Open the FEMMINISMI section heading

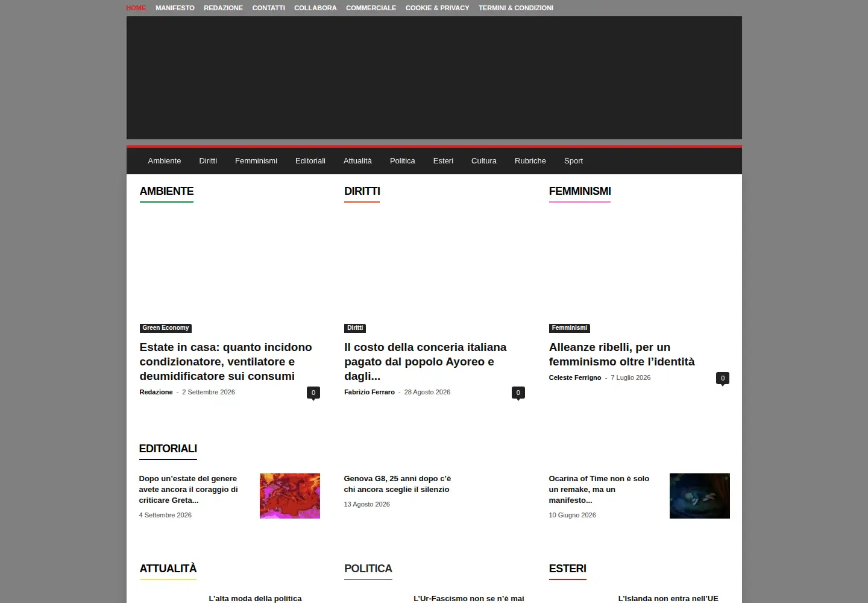point(580,191)
